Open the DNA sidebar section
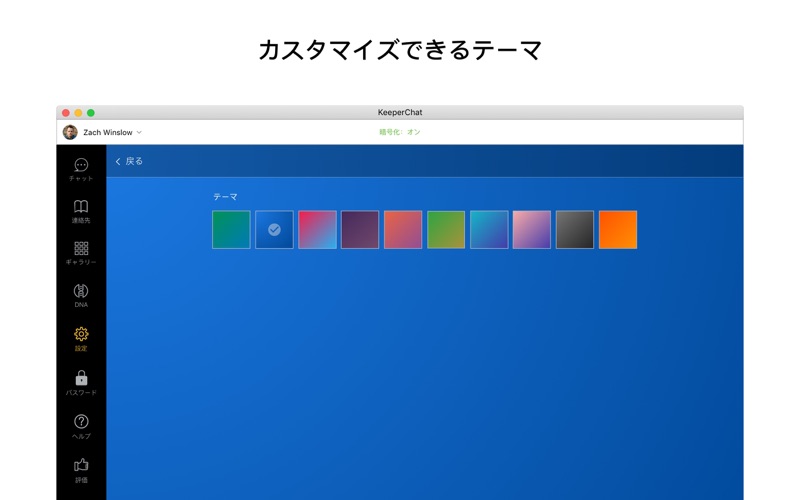 click(81, 296)
